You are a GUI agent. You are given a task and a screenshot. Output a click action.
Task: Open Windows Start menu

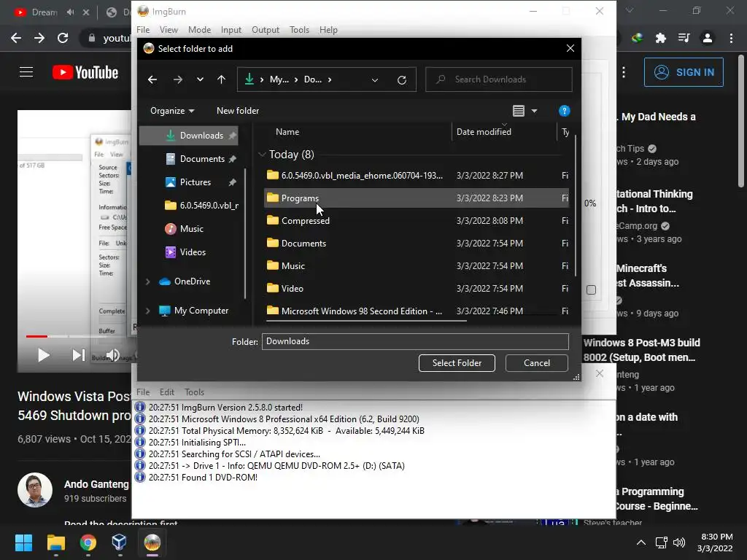pos(23,542)
